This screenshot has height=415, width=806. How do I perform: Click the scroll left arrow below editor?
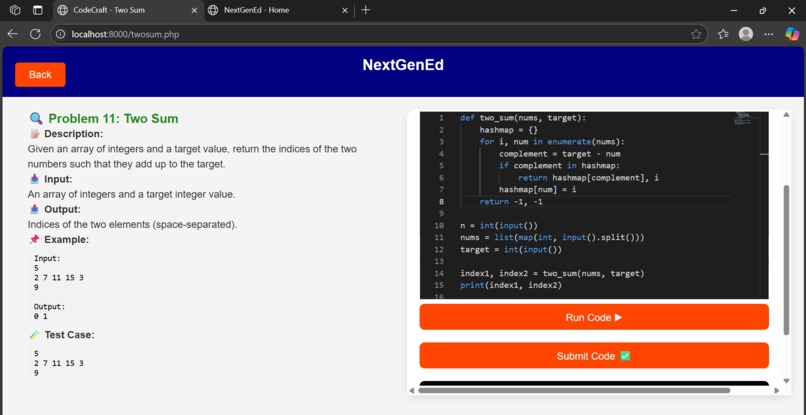pyautogui.click(x=411, y=390)
